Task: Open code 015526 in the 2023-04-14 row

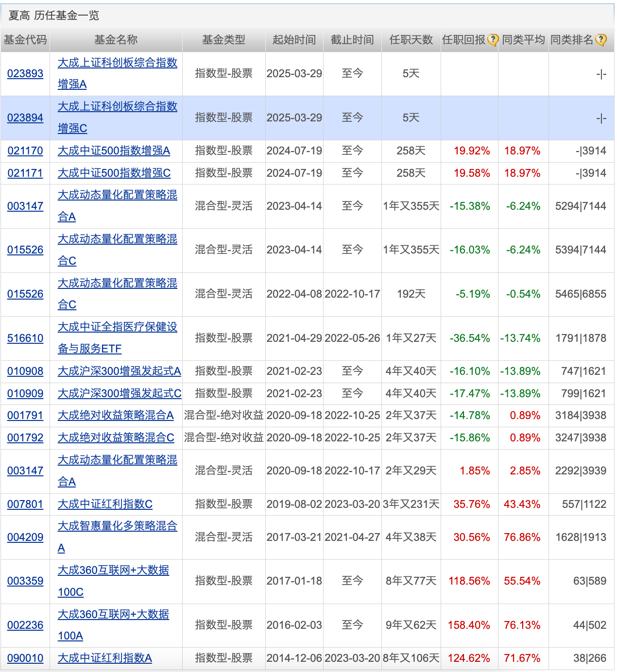Action: [x=25, y=250]
